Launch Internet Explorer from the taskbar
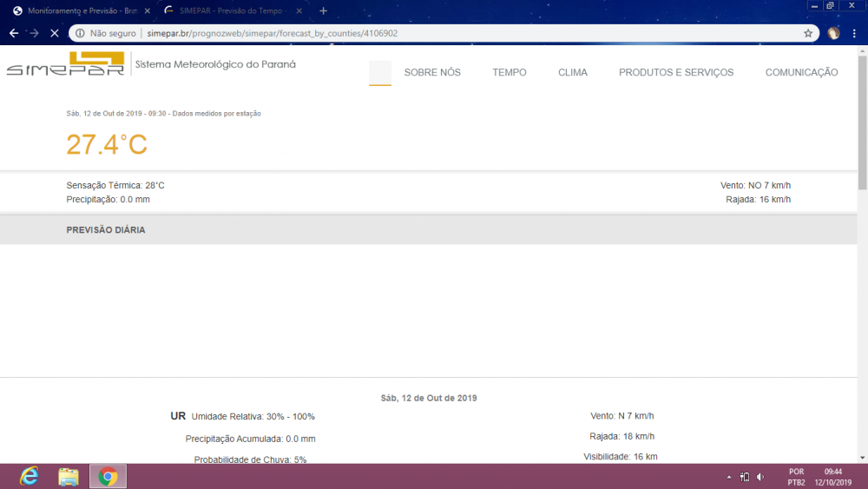Image resolution: width=868 pixels, height=489 pixels. [x=29, y=476]
